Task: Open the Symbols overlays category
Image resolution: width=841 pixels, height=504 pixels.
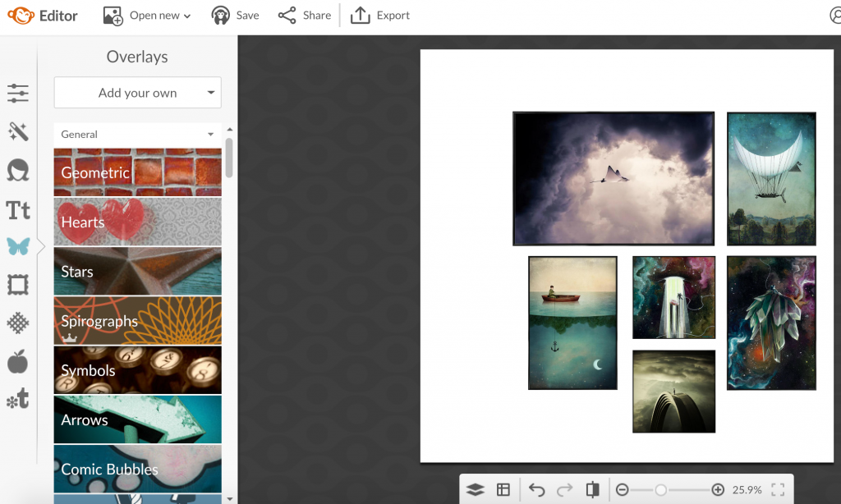Action: (137, 370)
